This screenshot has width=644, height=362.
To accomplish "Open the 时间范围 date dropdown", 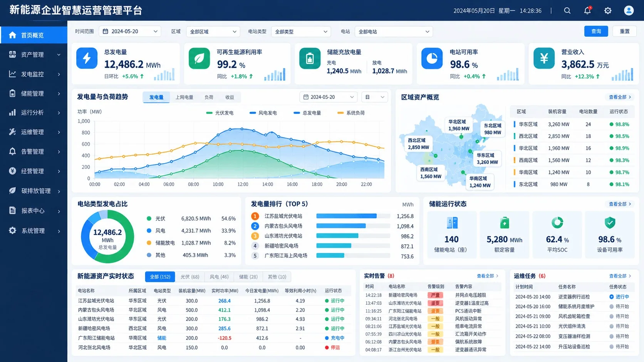I will (130, 32).
